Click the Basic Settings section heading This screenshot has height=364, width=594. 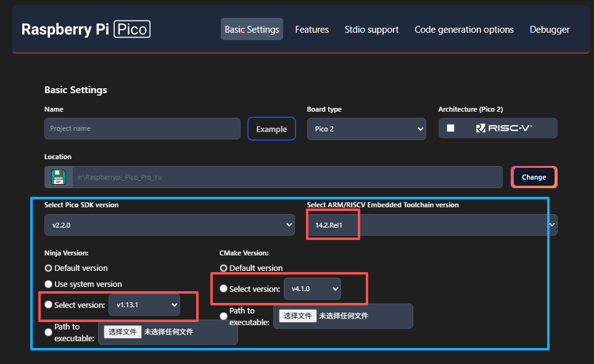click(76, 90)
